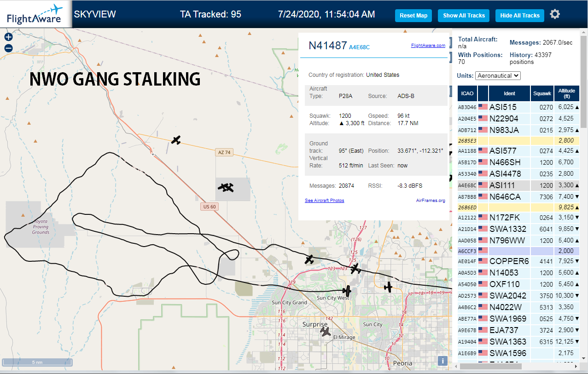The width and height of the screenshot is (588, 374).
Task: Sort by the Ident column header
Action: (509, 93)
